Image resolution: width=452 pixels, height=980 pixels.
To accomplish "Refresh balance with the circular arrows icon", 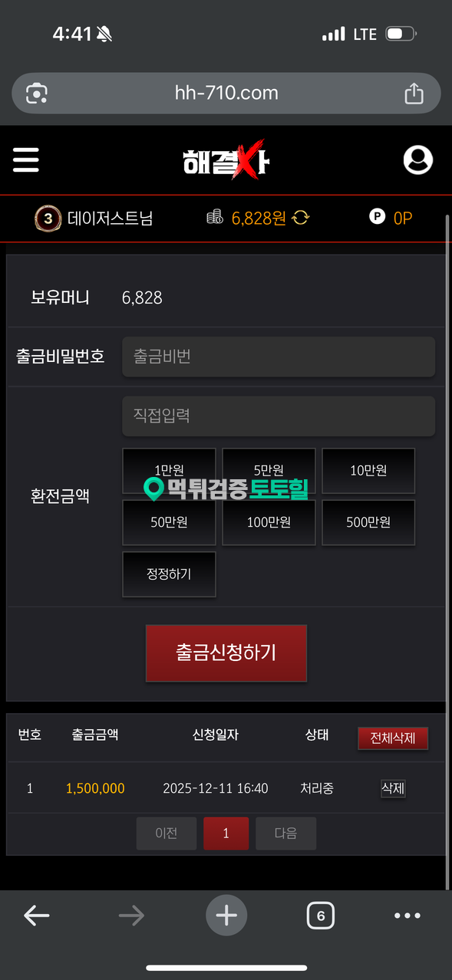I will click(x=300, y=219).
